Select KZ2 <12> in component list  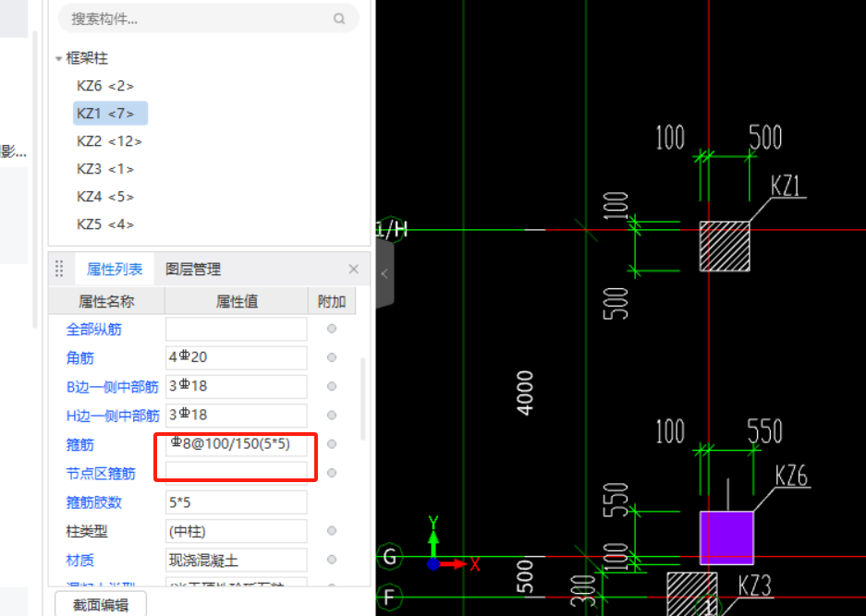coord(109,141)
